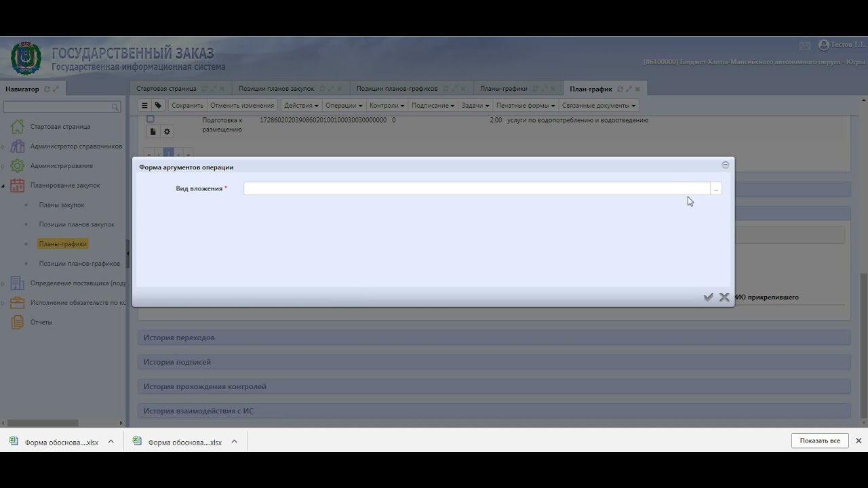Click Показать все downloads button
Viewport: 868px width, 488px height.
pyautogui.click(x=820, y=441)
